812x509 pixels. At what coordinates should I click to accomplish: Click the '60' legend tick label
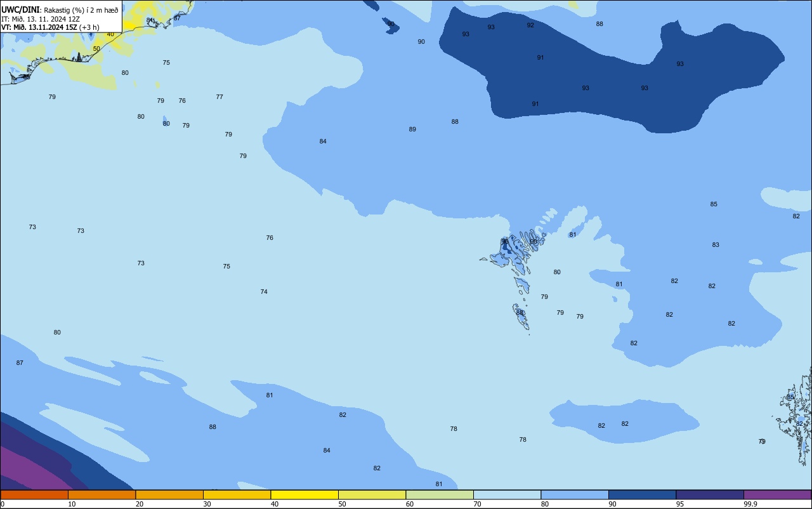tap(410, 504)
